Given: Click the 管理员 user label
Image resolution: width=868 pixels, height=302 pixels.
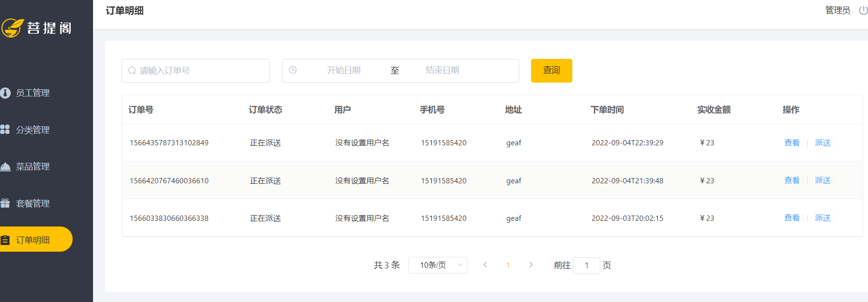Looking at the screenshot, I should [838, 10].
